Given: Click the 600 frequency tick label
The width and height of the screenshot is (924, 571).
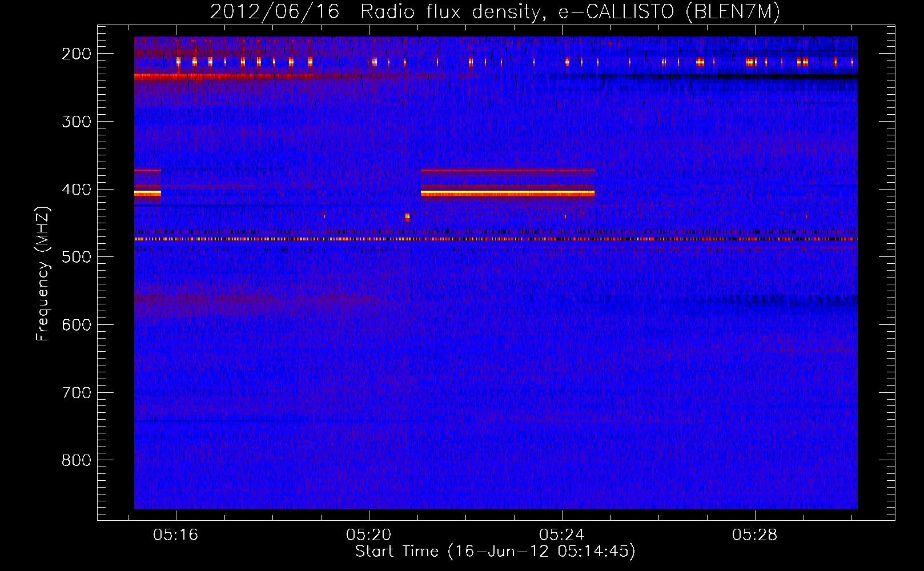Looking at the screenshot, I should [77, 325].
